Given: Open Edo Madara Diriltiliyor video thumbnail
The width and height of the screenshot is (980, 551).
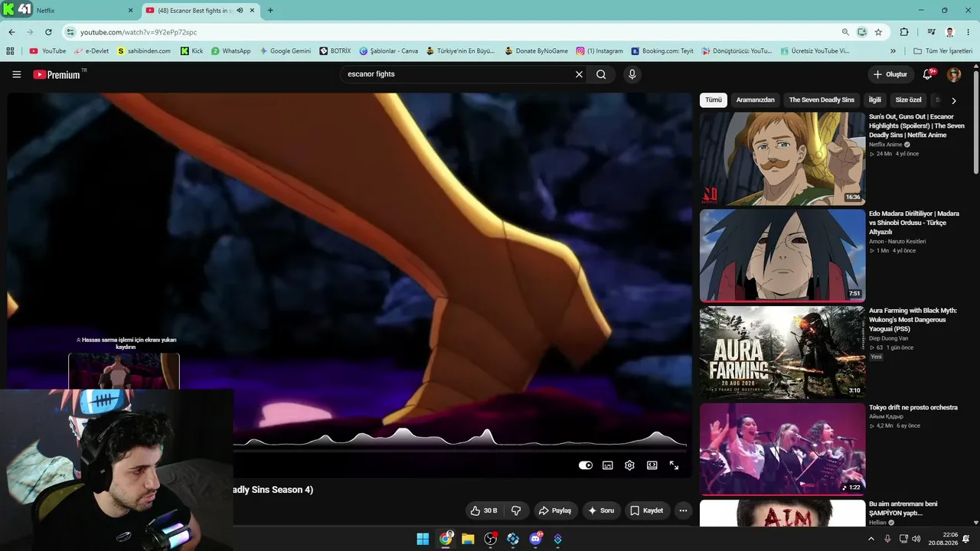Looking at the screenshot, I should (782, 256).
